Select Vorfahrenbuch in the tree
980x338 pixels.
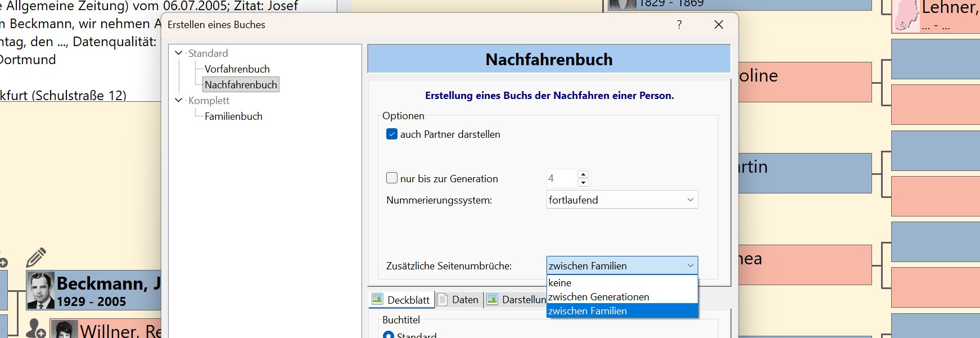click(237, 69)
